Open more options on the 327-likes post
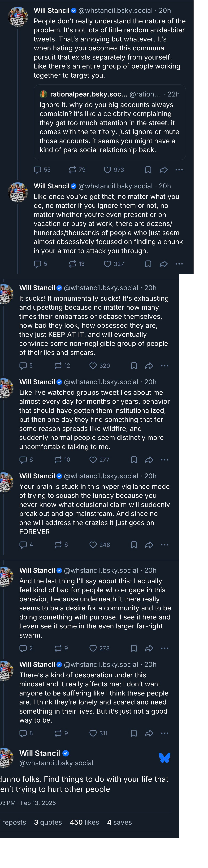The image size is (208, 868). [x=179, y=264]
